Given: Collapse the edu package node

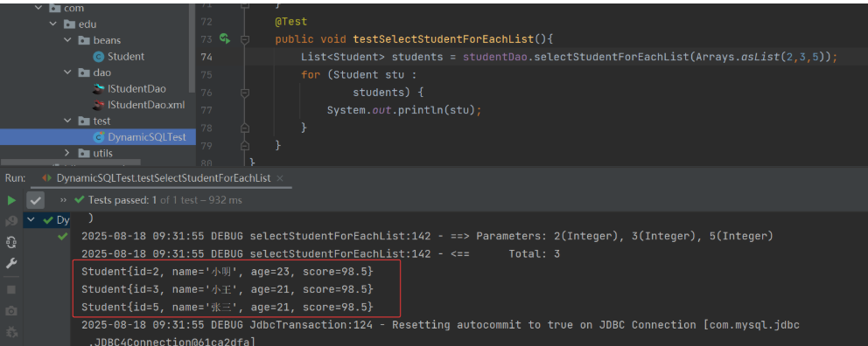Looking at the screenshot, I should point(52,24).
